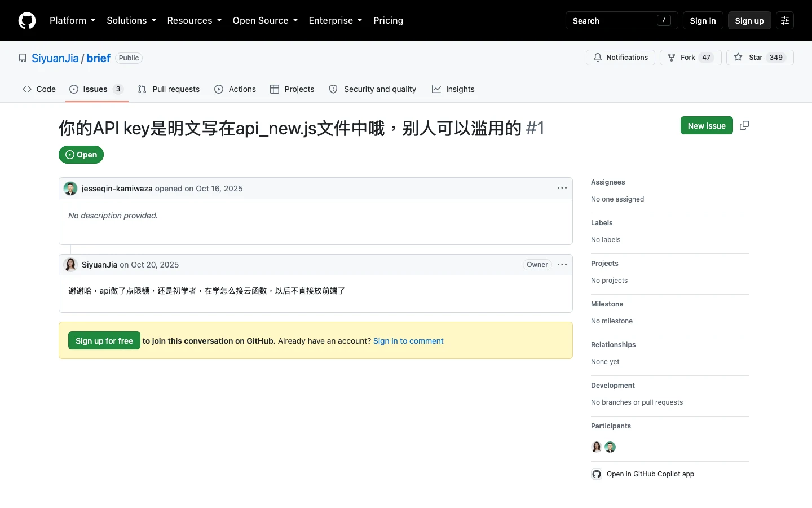This screenshot has height=508, width=812.
Task: Open the Pricing page link
Action: [x=388, y=20]
